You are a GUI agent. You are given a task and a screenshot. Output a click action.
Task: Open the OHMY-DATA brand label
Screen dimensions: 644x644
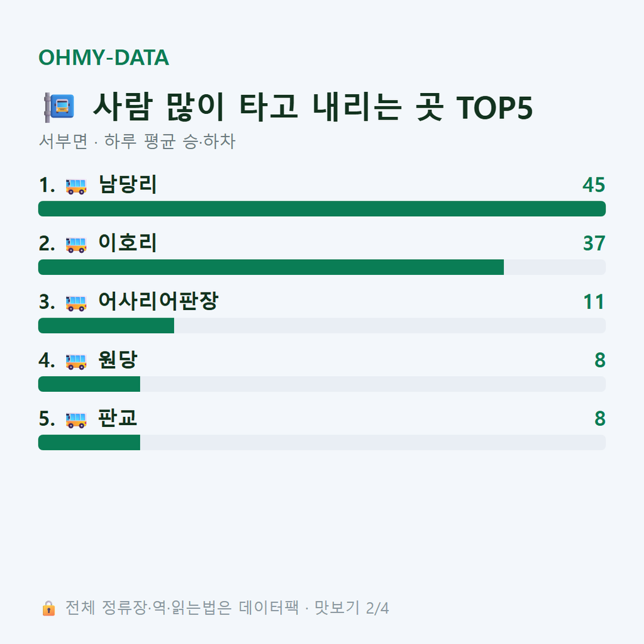pyautogui.click(x=104, y=57)
